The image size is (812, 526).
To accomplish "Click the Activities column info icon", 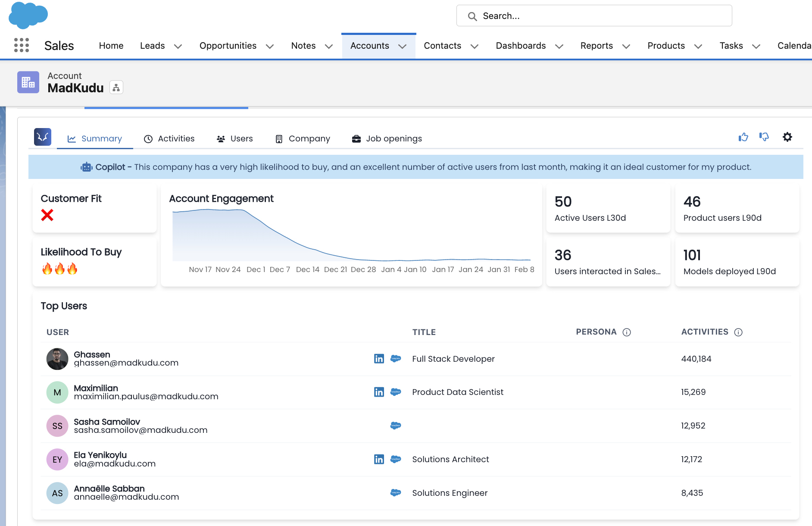I will click(738, 332).
